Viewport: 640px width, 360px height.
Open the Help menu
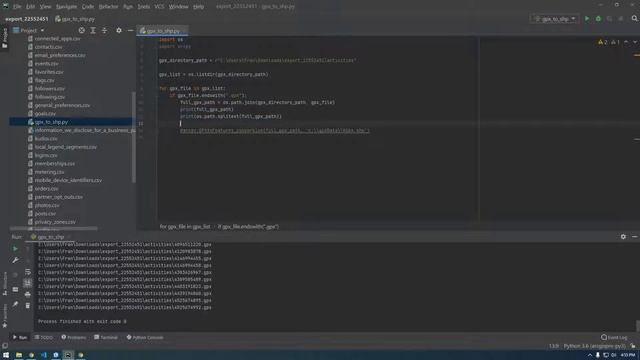click(198, 7)
